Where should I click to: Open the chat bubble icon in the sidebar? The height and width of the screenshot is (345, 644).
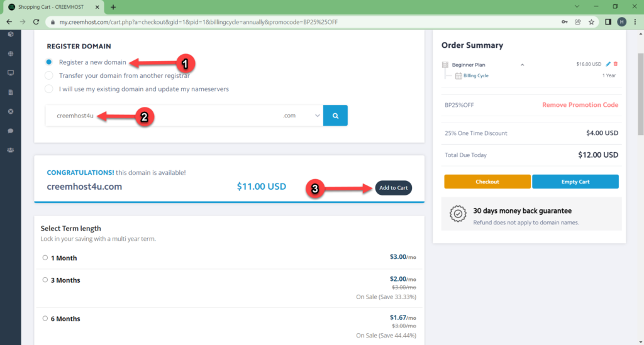[11, 131]
